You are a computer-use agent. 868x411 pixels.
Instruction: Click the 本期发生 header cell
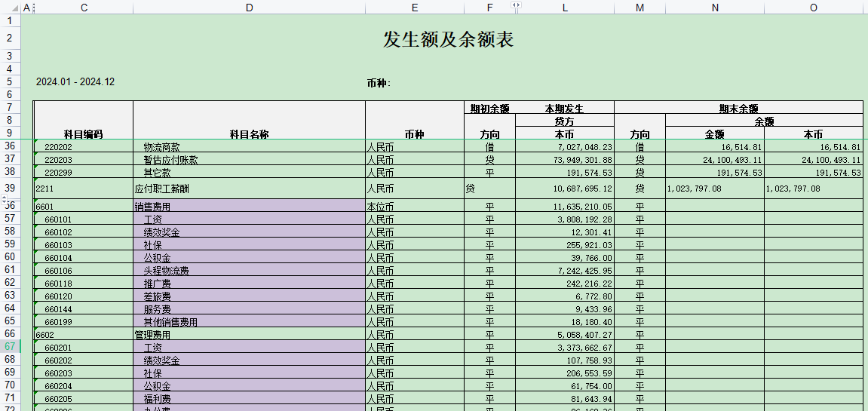tap(565, 108)
